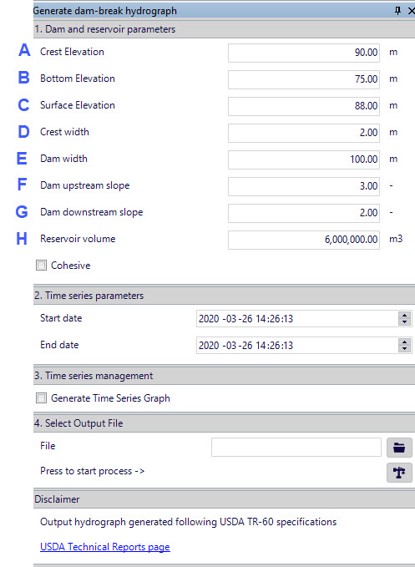Click into the Dam width field
Image resolution: width=415 pixels, height=567 pixels.
tap(304, 160)
